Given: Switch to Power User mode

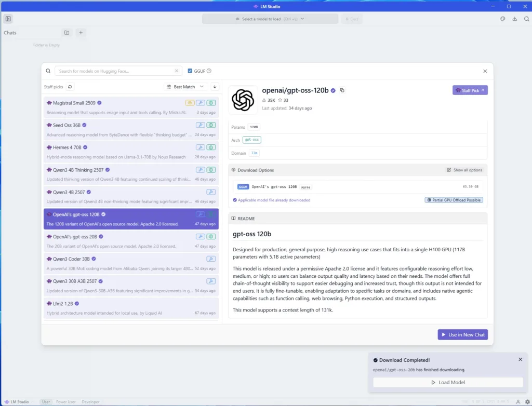Looking at the screenshot, I should pos(66,402).
